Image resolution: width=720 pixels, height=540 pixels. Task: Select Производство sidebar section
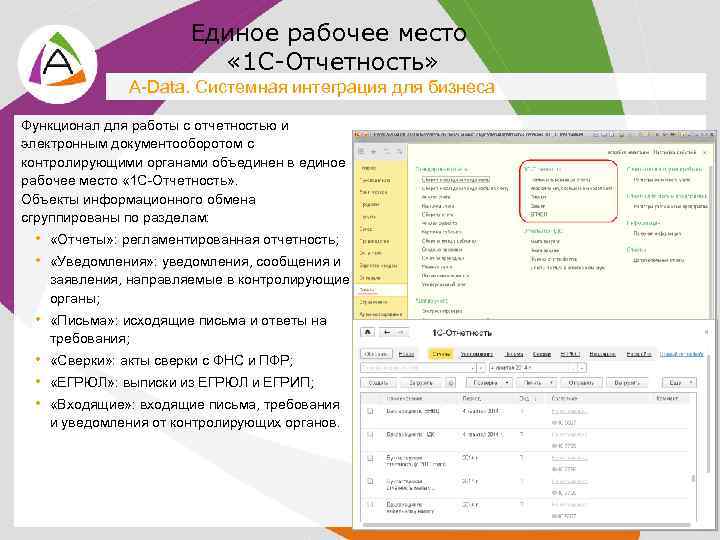tap(374, 241)
